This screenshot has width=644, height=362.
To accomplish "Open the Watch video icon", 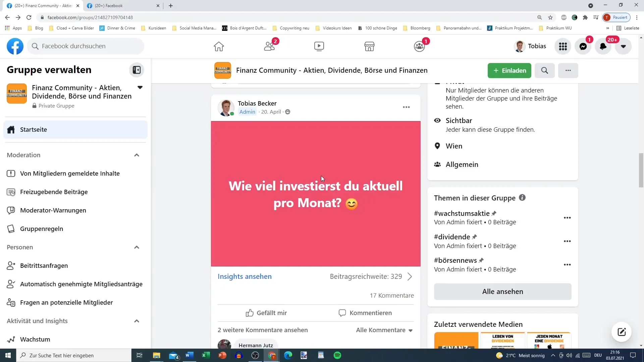I will coord(319,46).
